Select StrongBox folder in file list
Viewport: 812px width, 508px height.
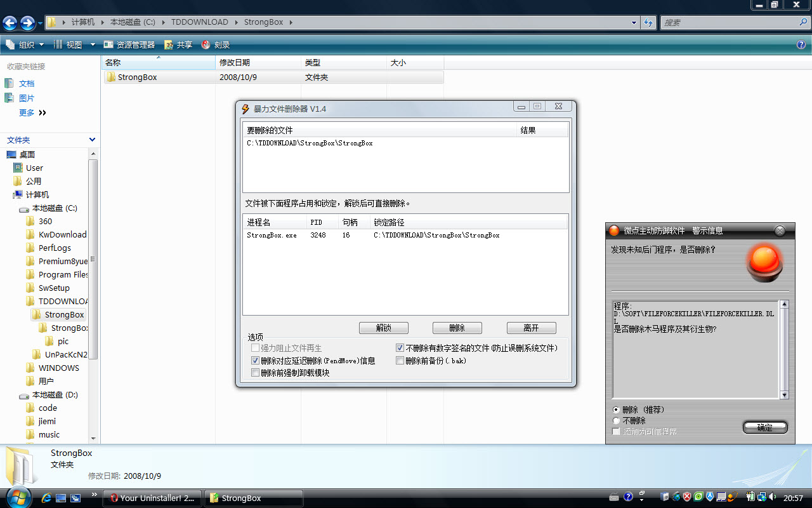click(x=273, y=77)
